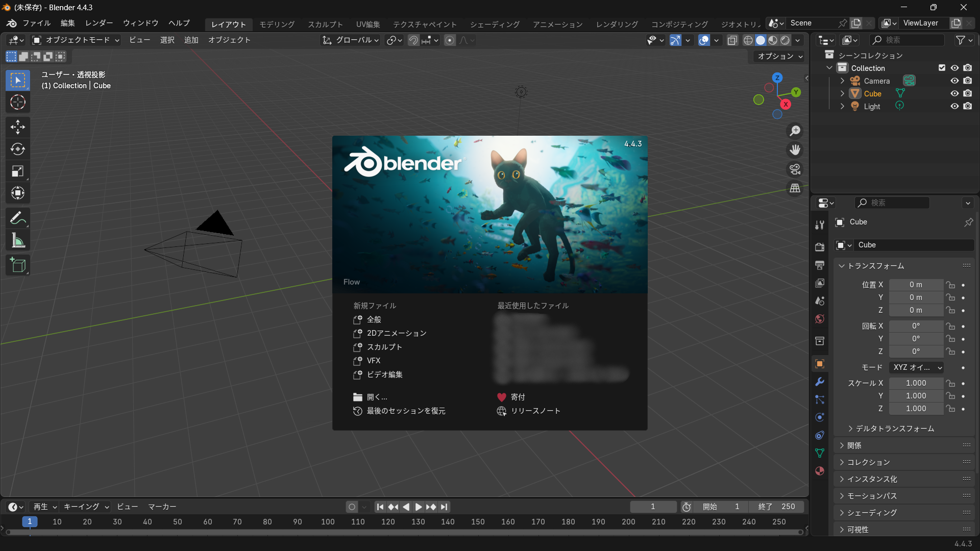Switch to the スカルプト workspace tab
This screenshot has width=980, height=551.
pos(325,24)
